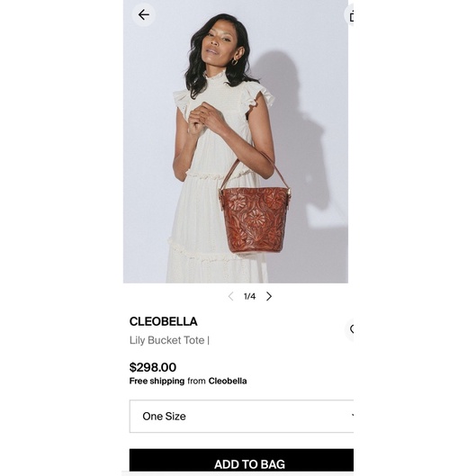Image resolution: width=476 pixels, height=476 pixels.
Task: Select the 1/4 image counter
Action: tap(249, 296)
